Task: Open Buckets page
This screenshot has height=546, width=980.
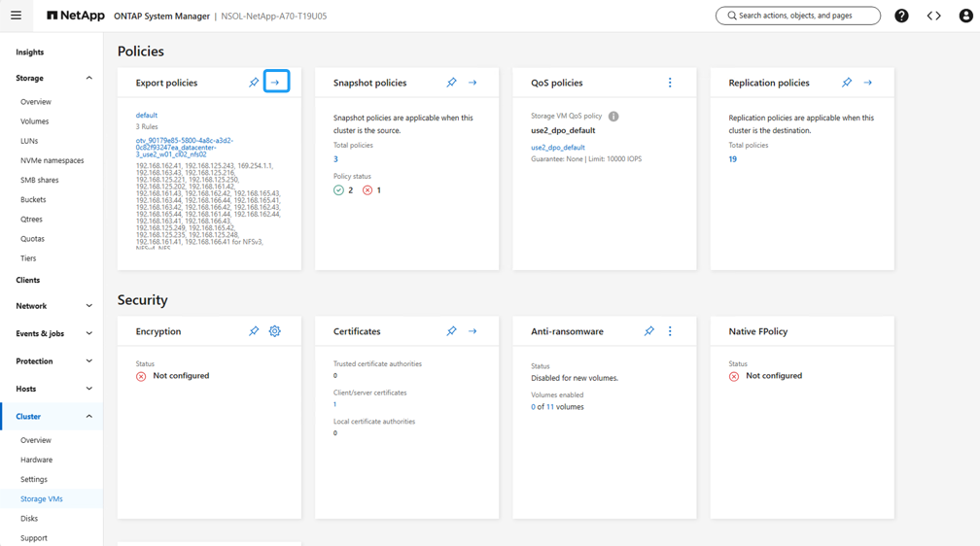Action: click(33, 200)
